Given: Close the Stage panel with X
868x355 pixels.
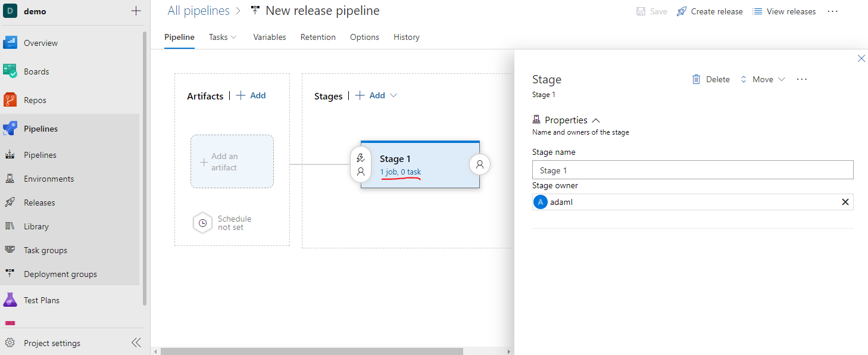Looking at the screenshot, I should pyautogui.click(x=861, y=58).
